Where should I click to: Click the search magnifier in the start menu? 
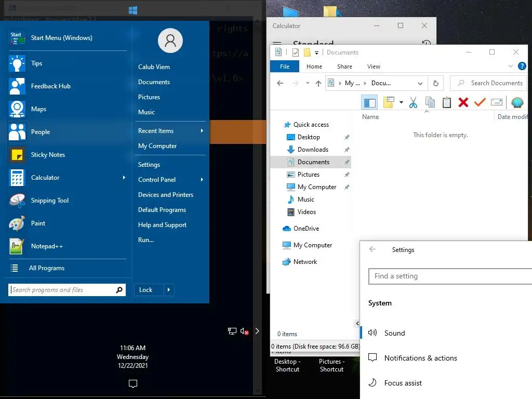tap(119, 290)
